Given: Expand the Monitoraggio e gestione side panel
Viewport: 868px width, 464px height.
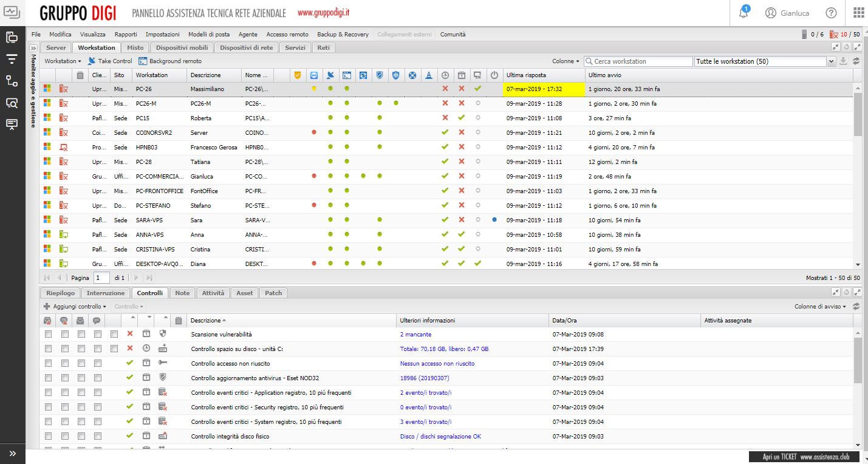Looking at the screenshot, I should point(33,47).
